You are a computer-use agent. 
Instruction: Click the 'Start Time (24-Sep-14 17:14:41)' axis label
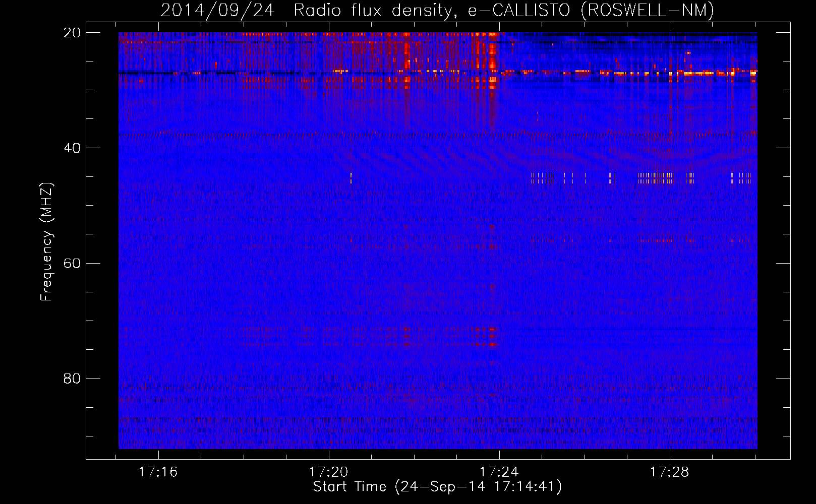[437, 487]
